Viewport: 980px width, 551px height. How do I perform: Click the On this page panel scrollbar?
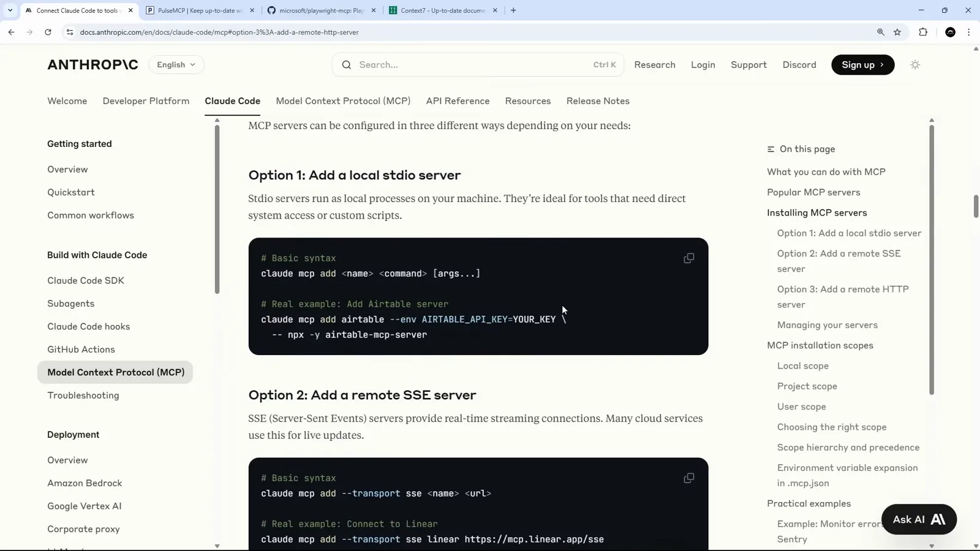coord(932,260)
